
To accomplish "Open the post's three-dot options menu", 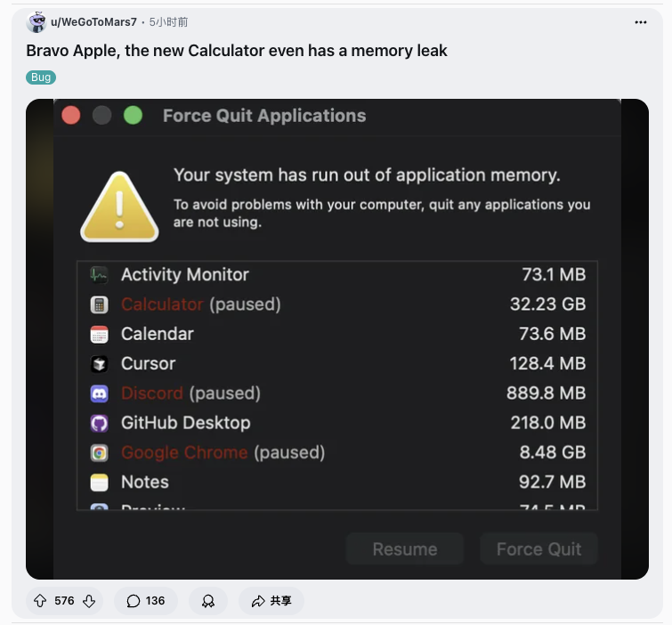I will click(x=641, y=21).
